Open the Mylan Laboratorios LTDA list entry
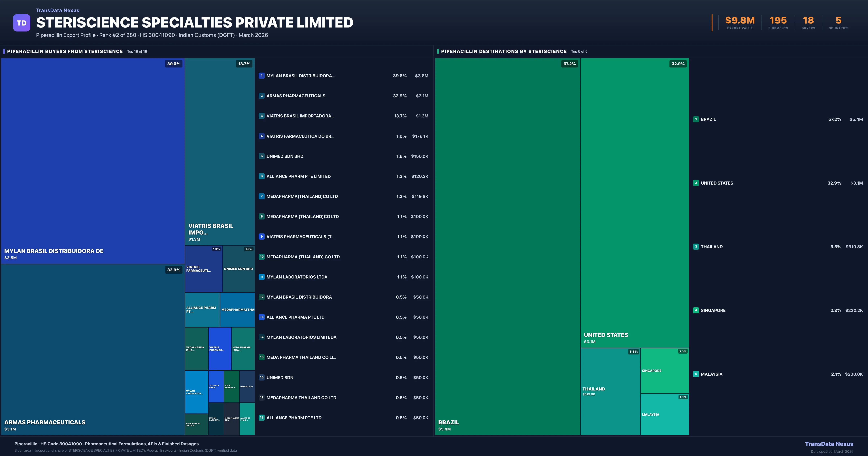The width and height of the screenshot is (868, 456). click(297, 277)
